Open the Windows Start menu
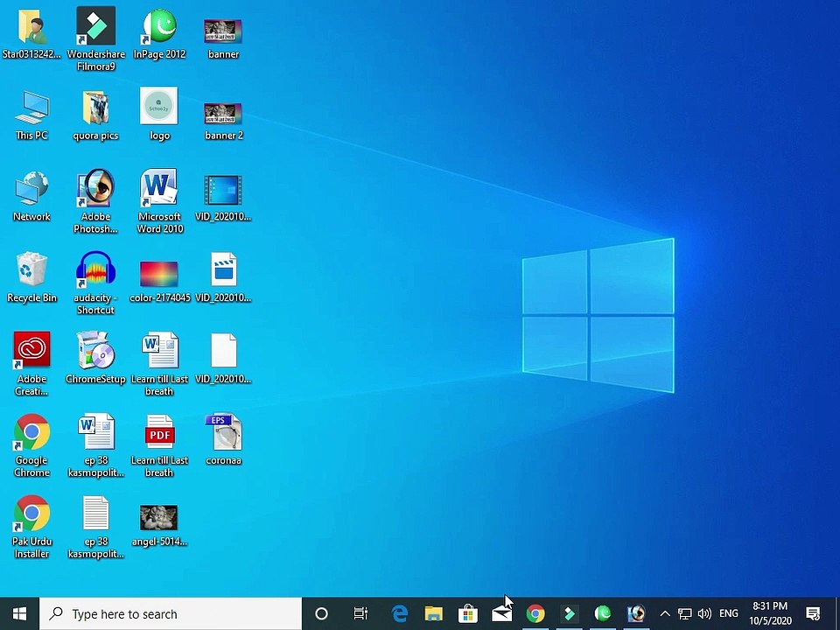840x630 pixels. 20,614
